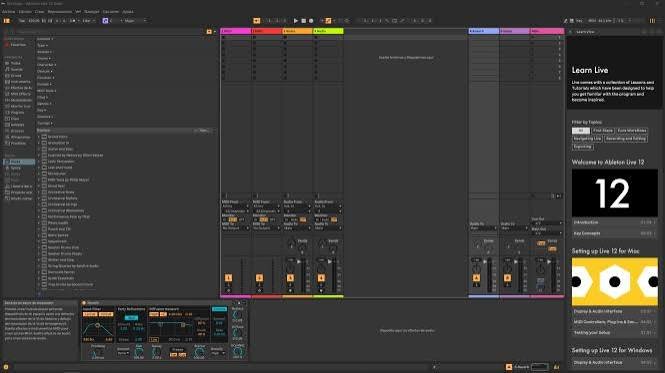Click the orange icon left of the bar position display

click(257, 20)
